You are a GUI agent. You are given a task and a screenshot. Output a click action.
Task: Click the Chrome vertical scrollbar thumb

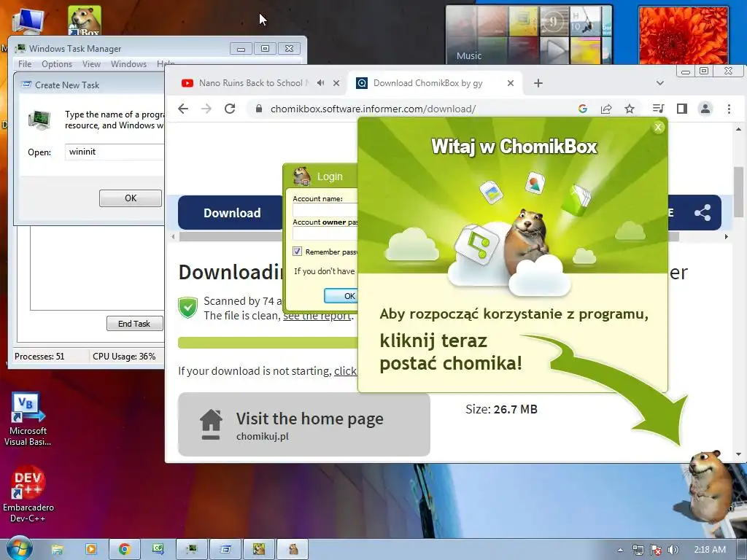[x=738, y=192]
